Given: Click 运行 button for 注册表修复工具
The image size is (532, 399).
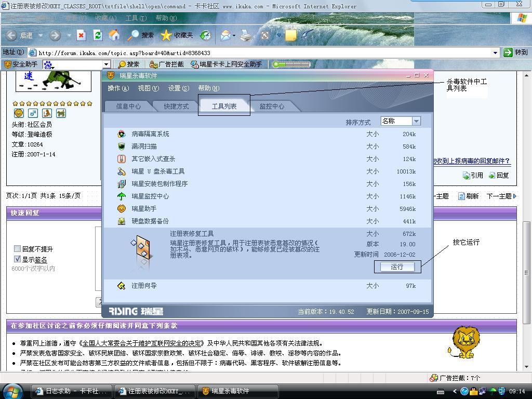Looking at the screenshot, I should [x=397, y=267].
